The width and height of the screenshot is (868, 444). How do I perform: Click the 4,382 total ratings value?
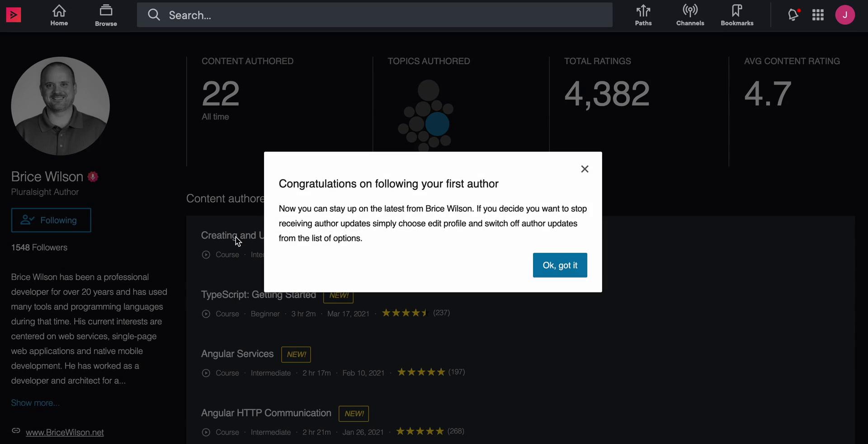click(x=607, y=94)
